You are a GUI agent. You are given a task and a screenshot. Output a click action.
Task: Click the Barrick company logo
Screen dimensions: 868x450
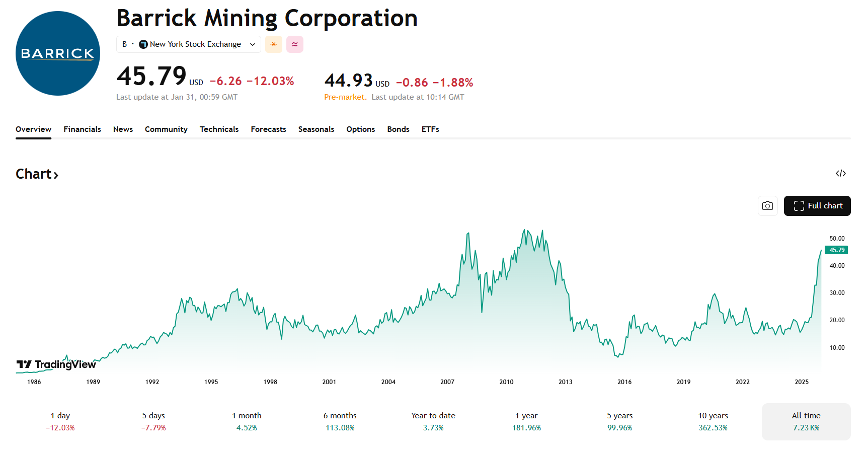pos(58,53)
